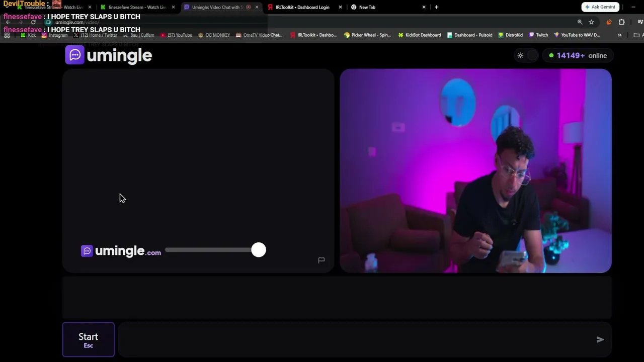Click the orange extension icon in toolbar

[x=609, y=22]
